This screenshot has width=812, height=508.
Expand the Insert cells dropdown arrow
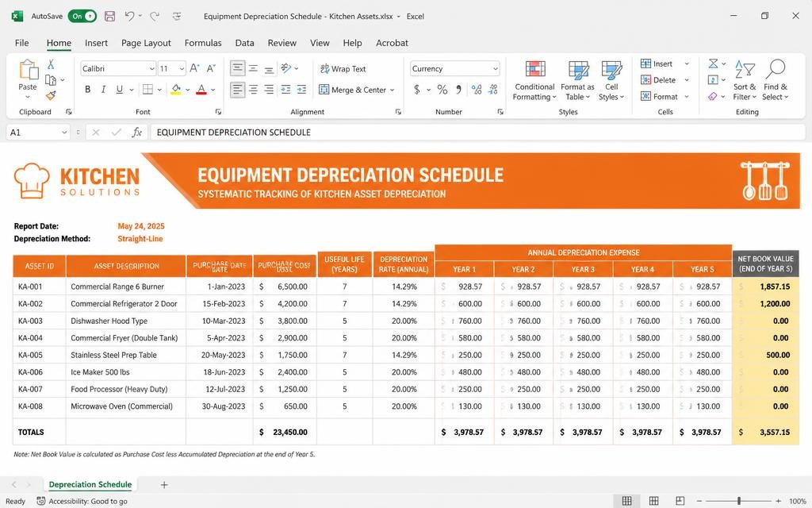pos(687,63)
